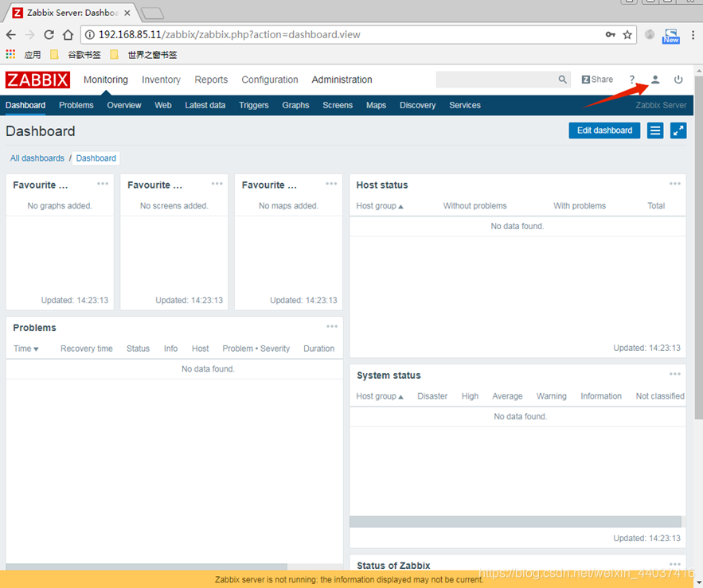Switch to the Maps submenu tab

[x=376, y=105]
